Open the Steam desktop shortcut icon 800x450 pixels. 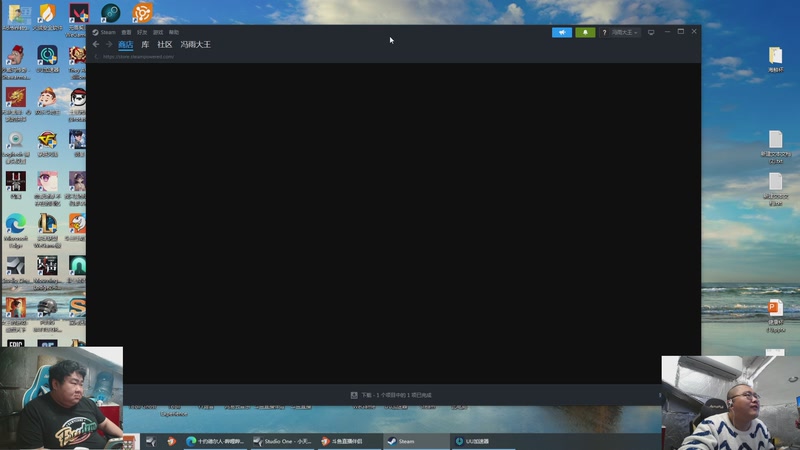point(110,13)
